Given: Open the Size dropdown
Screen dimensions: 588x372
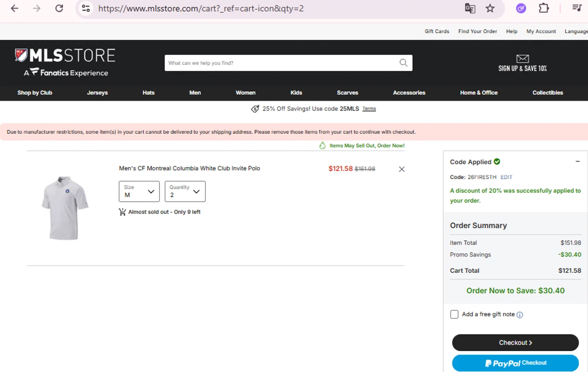Looking at the screenshot, I should click(x=139, y=191).
